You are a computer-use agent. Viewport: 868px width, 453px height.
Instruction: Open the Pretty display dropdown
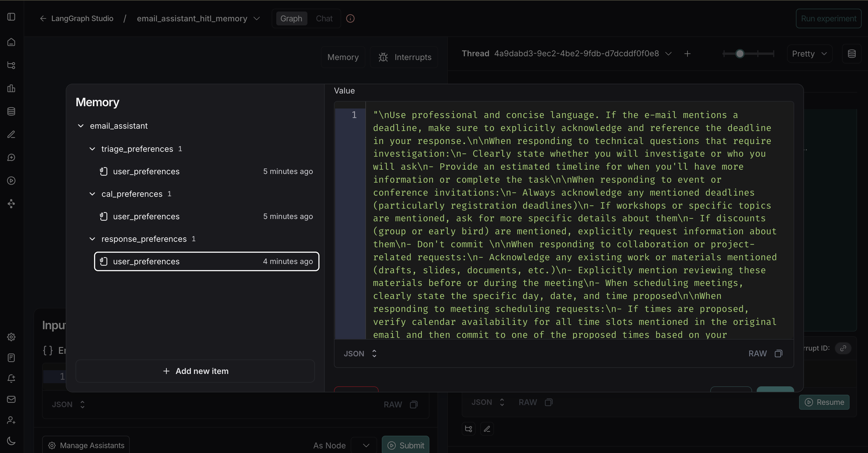pos(809,54)
